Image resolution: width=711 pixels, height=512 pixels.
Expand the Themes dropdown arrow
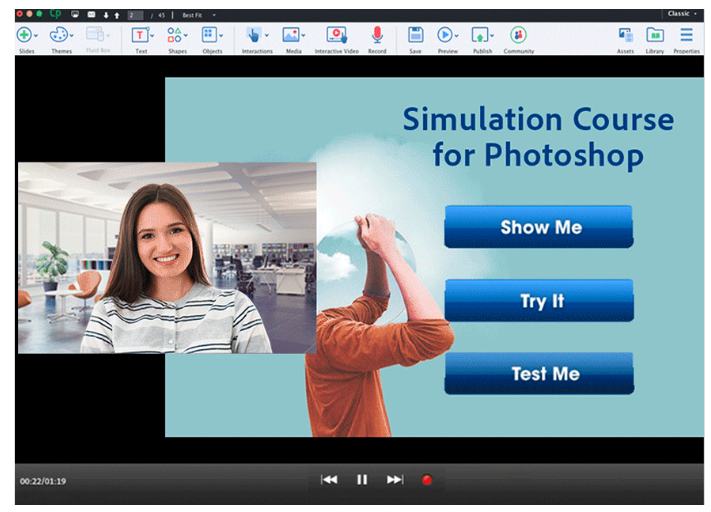click(72, 35)
